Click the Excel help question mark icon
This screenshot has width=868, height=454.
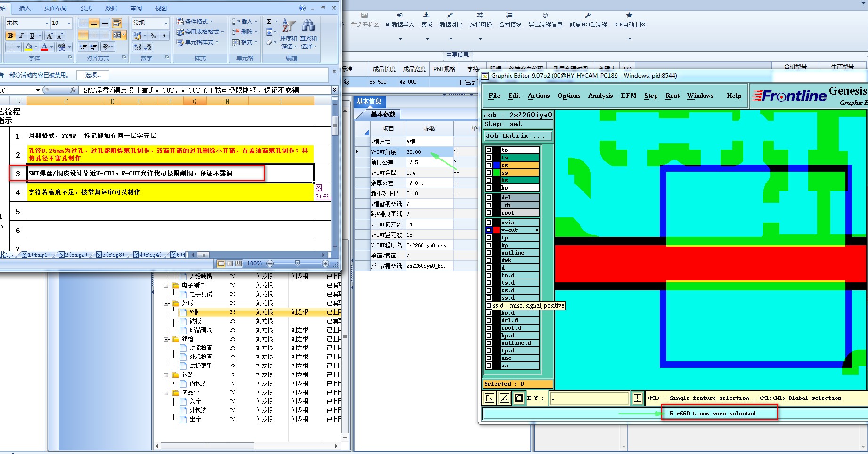(302, 8)
